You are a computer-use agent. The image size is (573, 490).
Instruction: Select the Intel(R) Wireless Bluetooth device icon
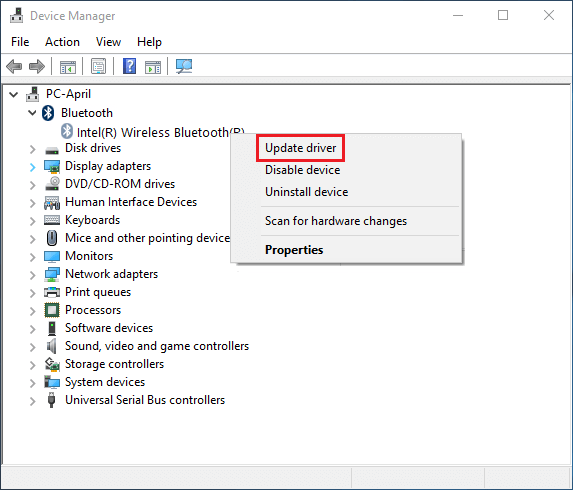point(67,131)
